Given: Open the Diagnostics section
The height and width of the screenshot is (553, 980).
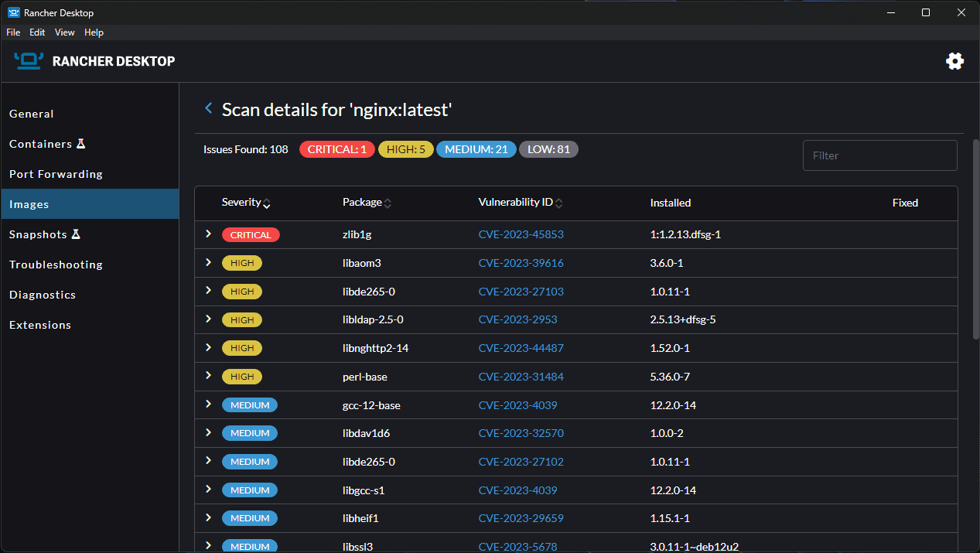Looking at the screenshot, I should (x=90, y=295).
